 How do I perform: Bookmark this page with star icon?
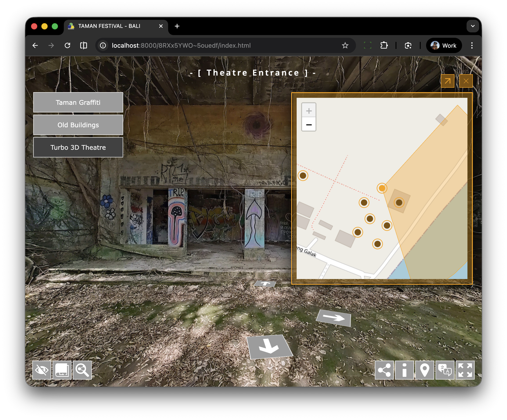click(345, 45)
